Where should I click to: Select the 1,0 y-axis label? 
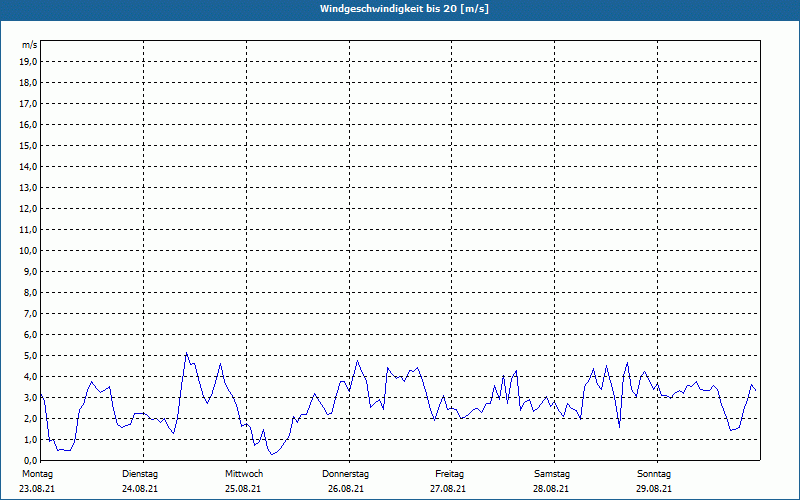click(x=31, y=439)
